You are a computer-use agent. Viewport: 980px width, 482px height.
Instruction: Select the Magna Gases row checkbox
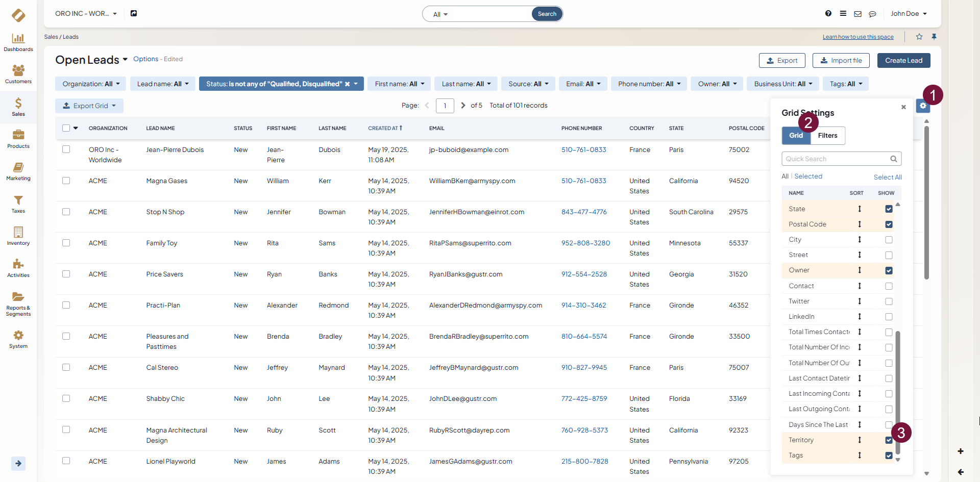[x=66, y=181]
